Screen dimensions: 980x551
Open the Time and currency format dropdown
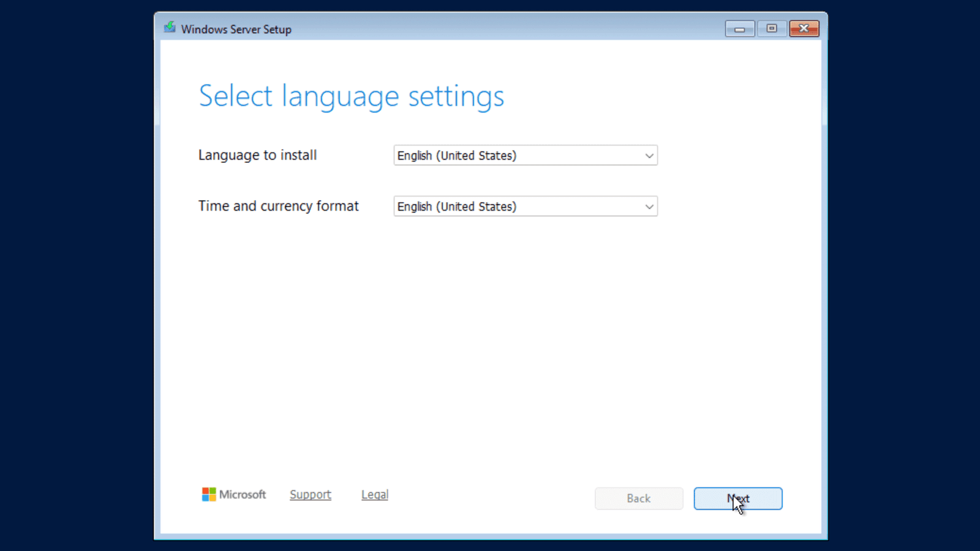pos(526,206)
